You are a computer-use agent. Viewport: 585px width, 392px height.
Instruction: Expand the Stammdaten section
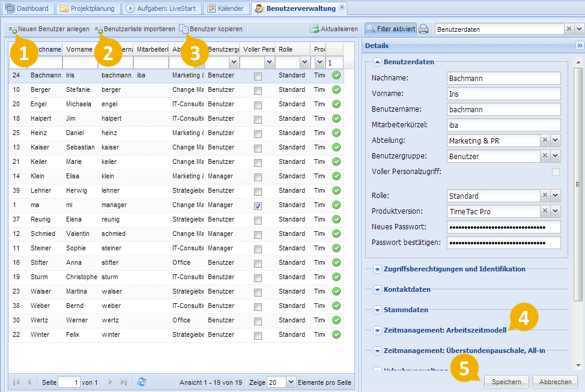(x=377, y=310)
